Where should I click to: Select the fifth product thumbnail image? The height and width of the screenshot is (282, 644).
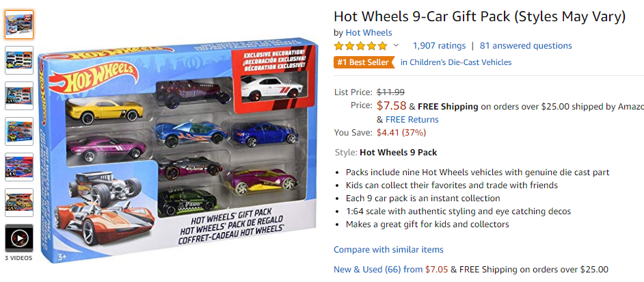(19, 167)
